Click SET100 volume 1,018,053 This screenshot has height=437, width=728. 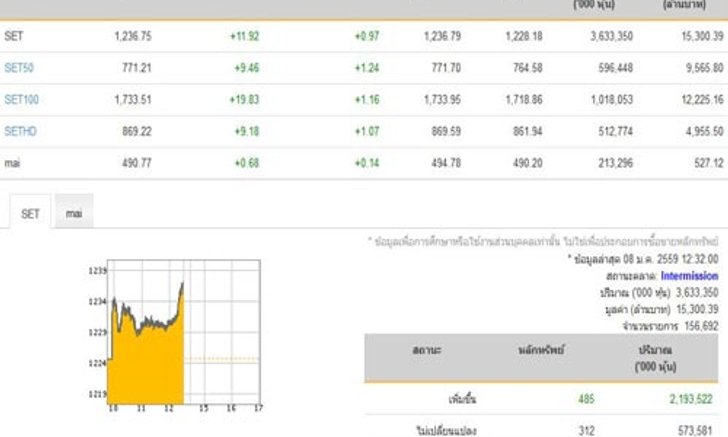pos(612,99)
